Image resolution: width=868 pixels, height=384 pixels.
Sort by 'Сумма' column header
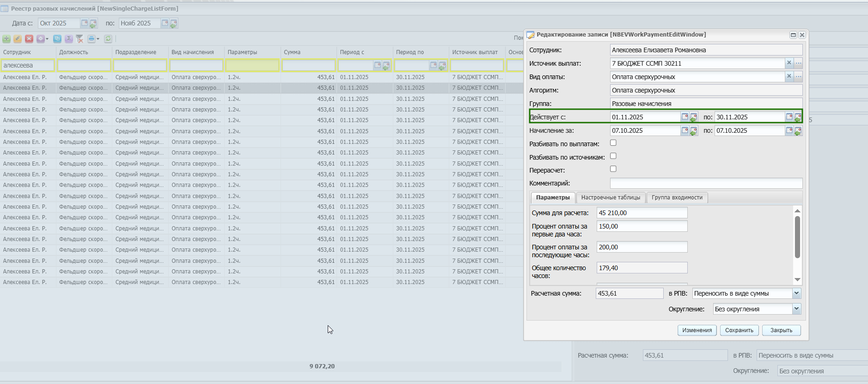click(309, 52)
